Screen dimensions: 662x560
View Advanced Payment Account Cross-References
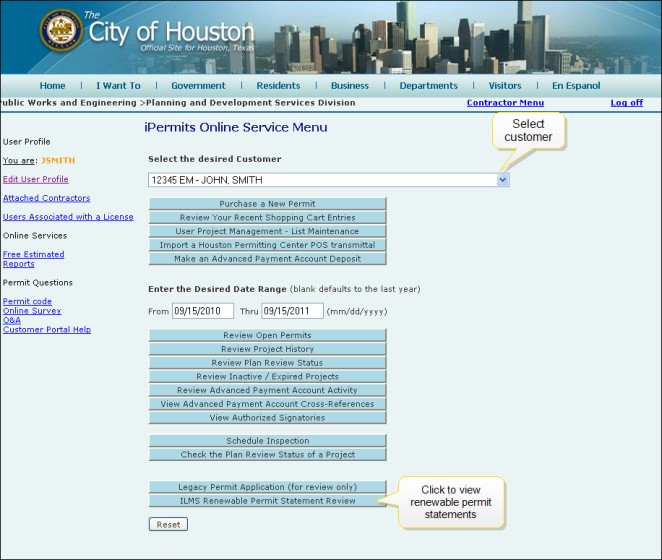(267, 404)
